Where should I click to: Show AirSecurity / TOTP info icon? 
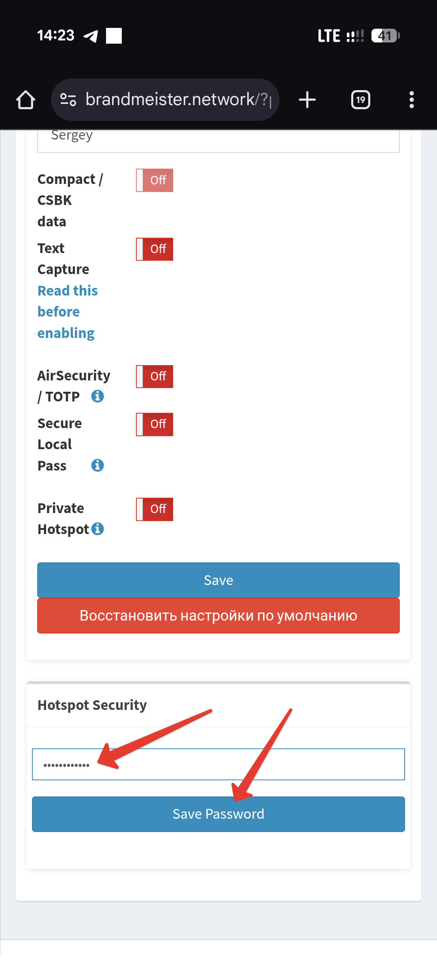[x=98, y=396]
